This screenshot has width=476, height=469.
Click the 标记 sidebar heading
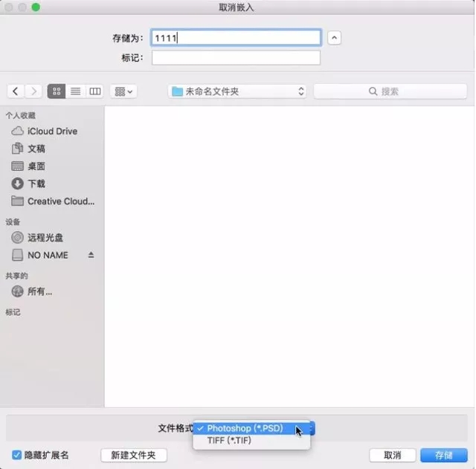13,312
